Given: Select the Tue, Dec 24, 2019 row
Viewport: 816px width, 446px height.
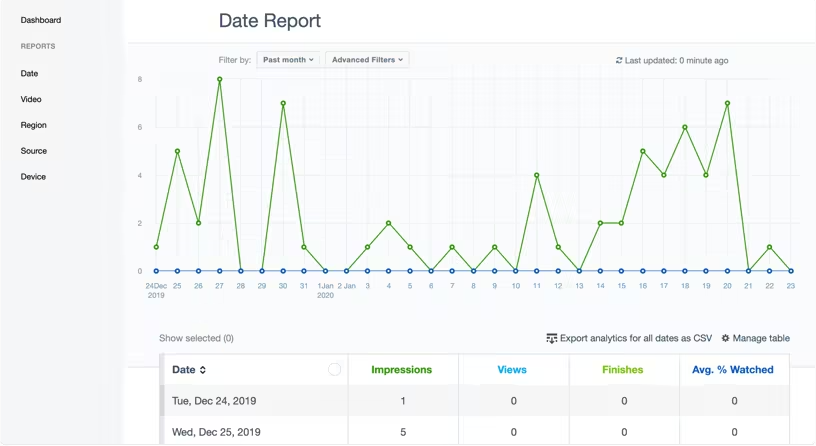Looking at the screenshot, I should click(x=474, y=401).
